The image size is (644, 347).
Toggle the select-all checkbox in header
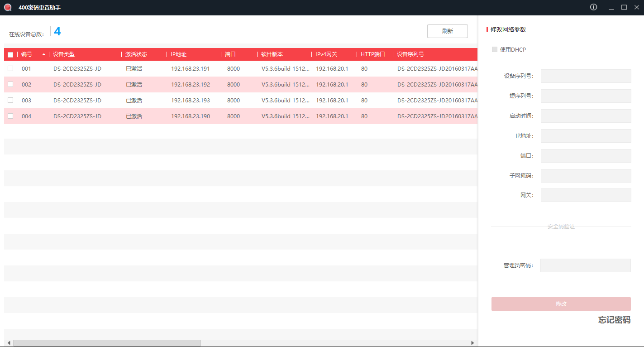coord(10,55)
